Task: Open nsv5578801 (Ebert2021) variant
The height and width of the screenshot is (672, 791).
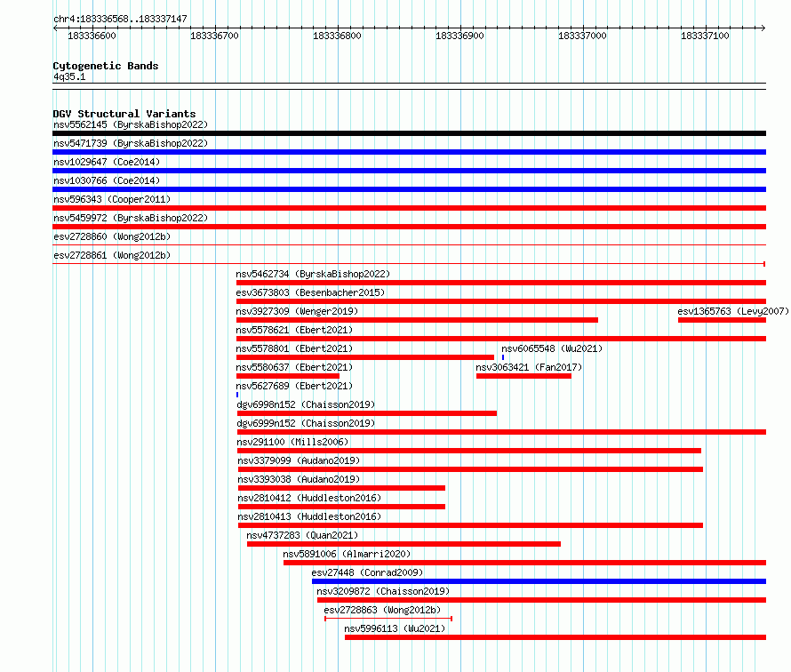Action: [294, 348]
